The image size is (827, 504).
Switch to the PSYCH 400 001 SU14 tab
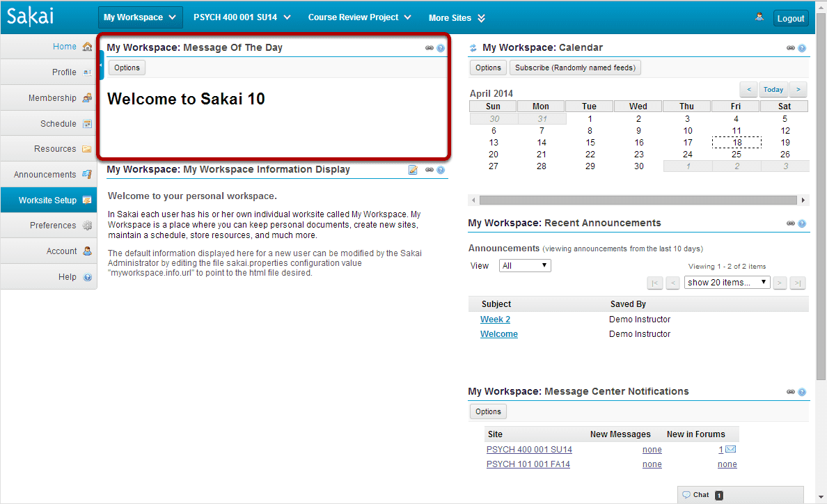[235, 17]
